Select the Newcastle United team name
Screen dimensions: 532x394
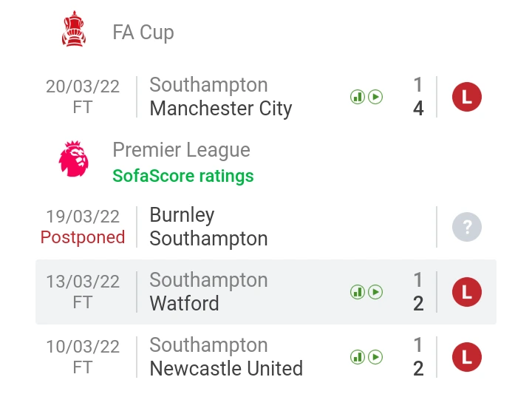[x=226, y=369]
